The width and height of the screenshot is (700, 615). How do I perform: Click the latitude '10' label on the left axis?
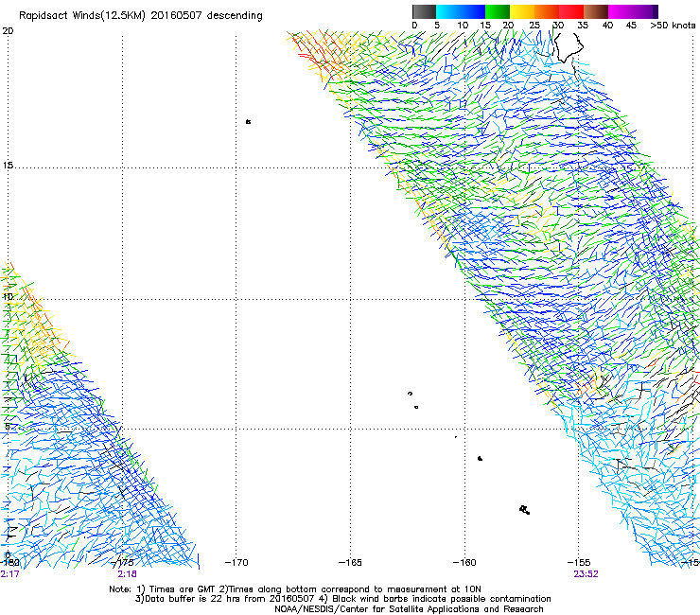pyautogui.click(x=8, y=296)
